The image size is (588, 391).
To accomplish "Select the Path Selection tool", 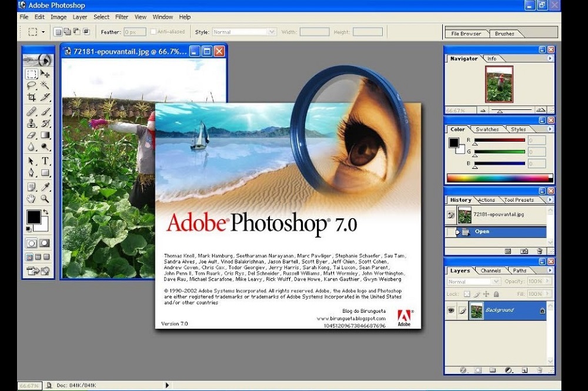I will [x=32, y=161].
